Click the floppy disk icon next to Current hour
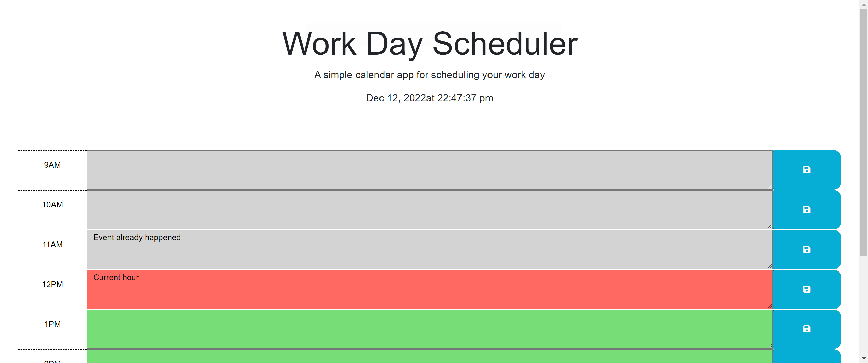This screenshot has width=868, height=363. (x=807, y=289)
